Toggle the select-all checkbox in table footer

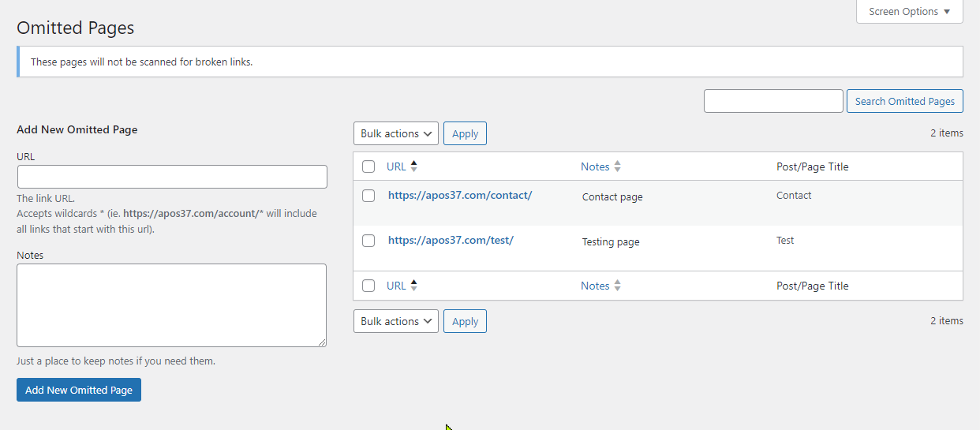pyautogui.click(x=368, y=286)
